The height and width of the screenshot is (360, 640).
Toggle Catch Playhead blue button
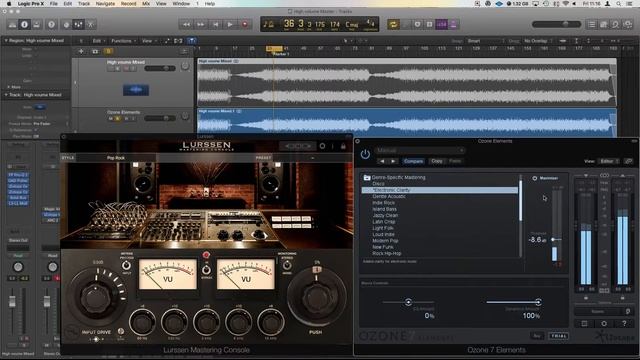191,41
